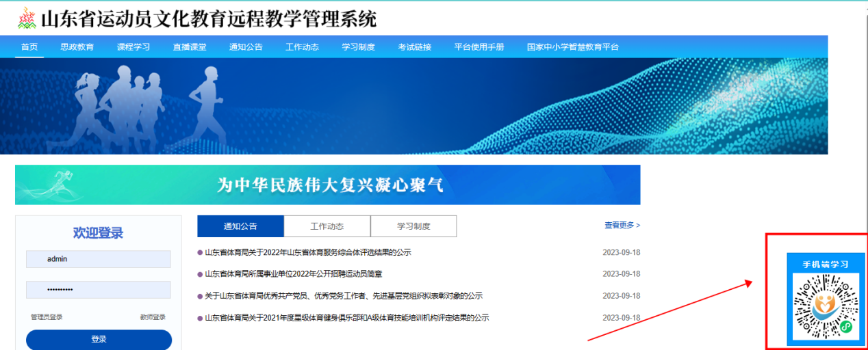
Task: Open the 思政教育 menu
Action: tap(77, 47)
